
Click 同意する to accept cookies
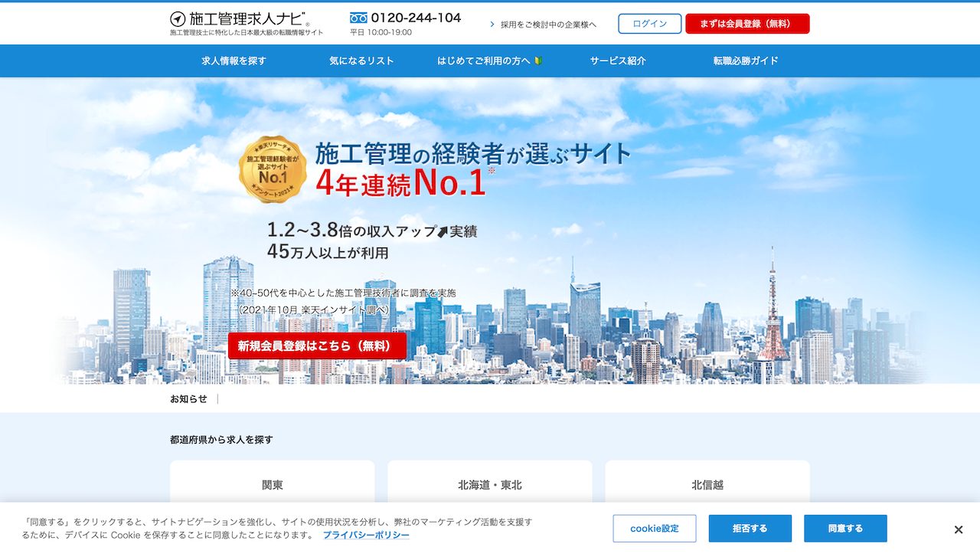pos(845,528)
